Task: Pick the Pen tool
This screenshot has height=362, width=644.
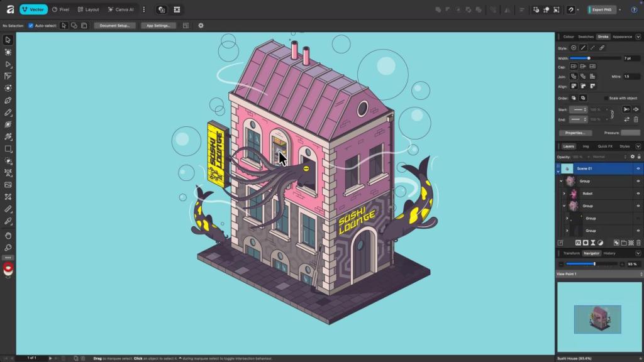Action: [x=8, y=101]
